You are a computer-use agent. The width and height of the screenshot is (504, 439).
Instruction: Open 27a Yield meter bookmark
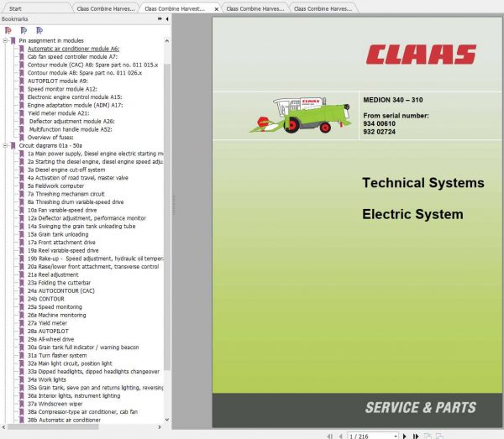coord(47,323)
